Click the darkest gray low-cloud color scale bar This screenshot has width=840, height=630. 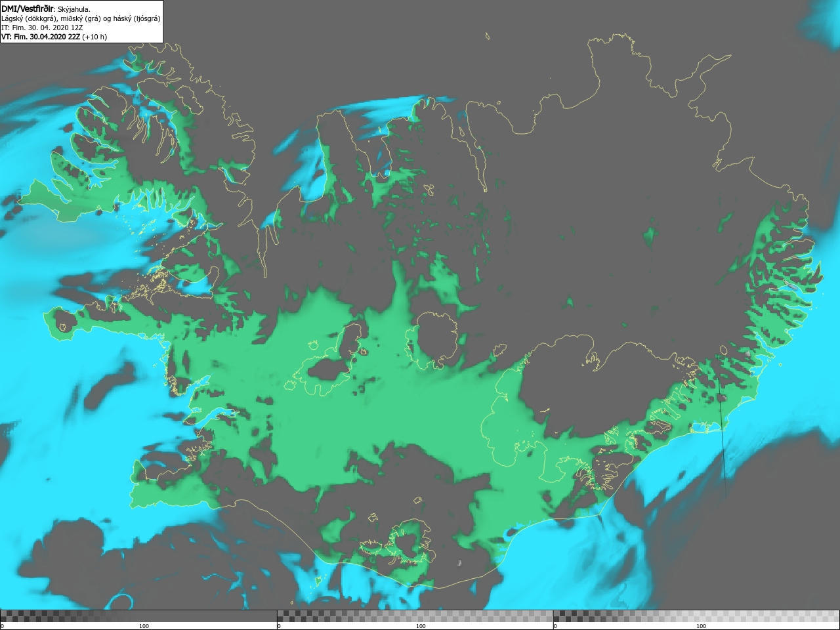tap(138, 616)
